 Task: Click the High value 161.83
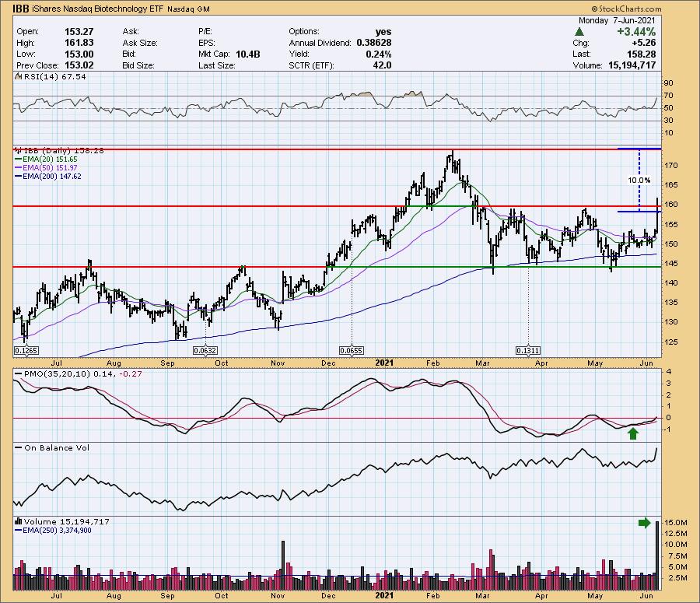point(79,43)
